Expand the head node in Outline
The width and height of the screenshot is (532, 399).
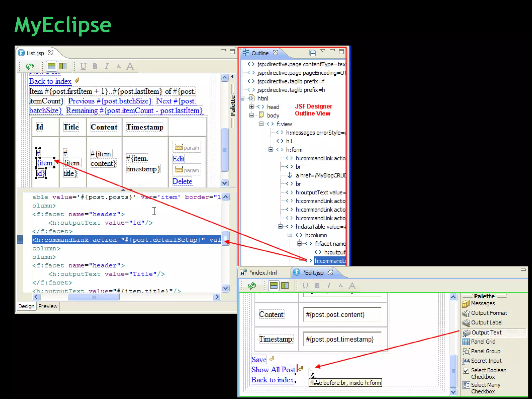tap(251, 107)
